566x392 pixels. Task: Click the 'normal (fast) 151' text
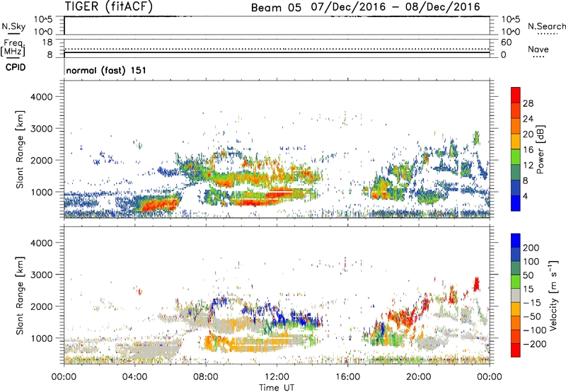[x=106, y=70]
